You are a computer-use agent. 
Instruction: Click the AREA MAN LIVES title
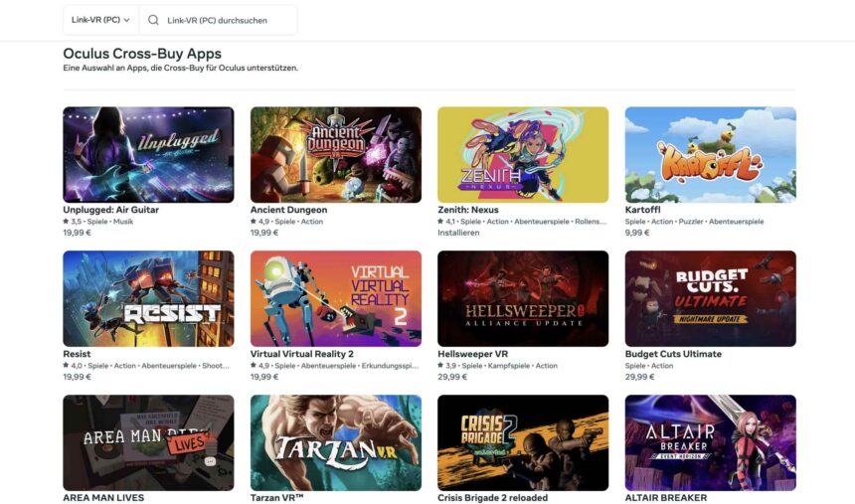tap(103, 498)
